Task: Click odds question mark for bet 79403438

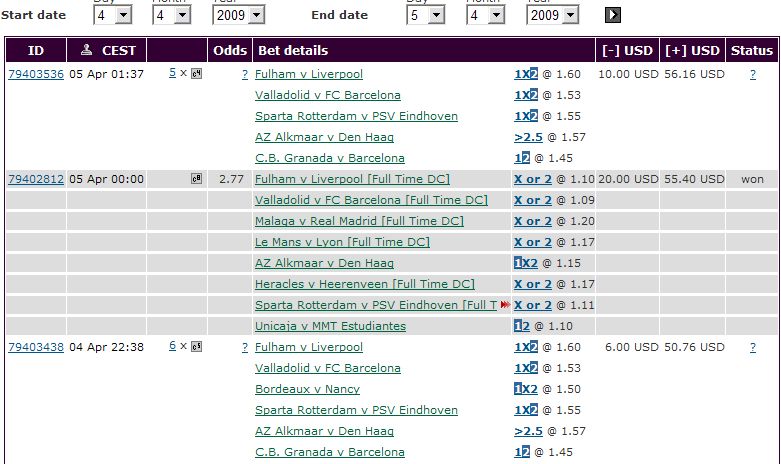Action: coord(245,347)
